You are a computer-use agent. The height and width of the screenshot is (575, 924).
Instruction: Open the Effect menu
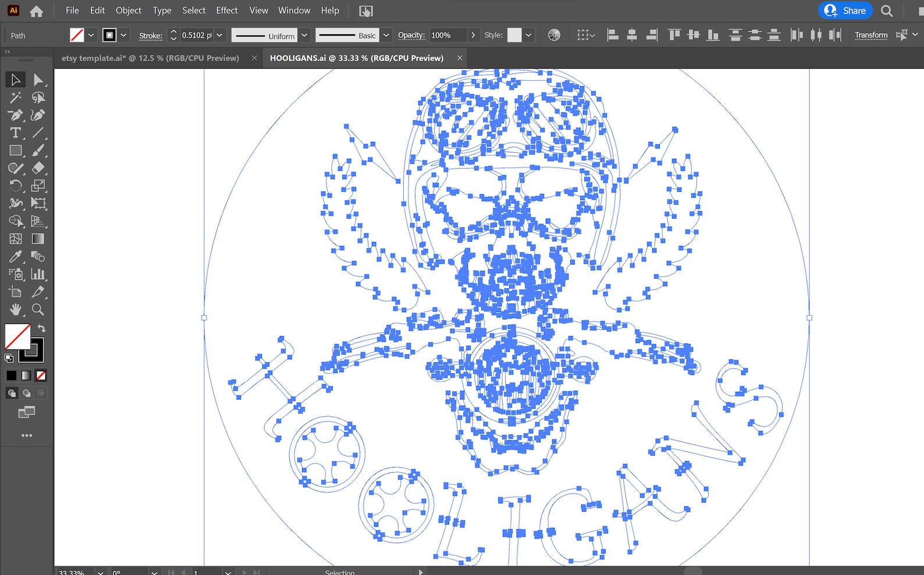226,10
